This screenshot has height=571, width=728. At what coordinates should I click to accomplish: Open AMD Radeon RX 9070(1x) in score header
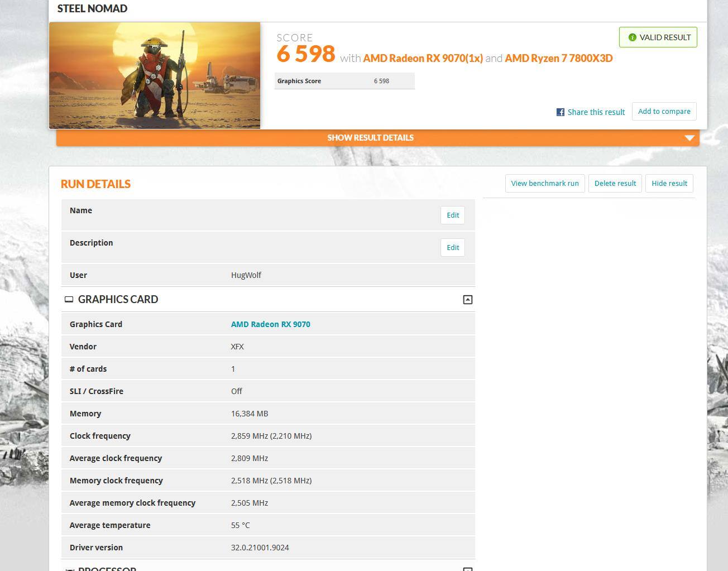pyautogui.click(x=423, y=58)
